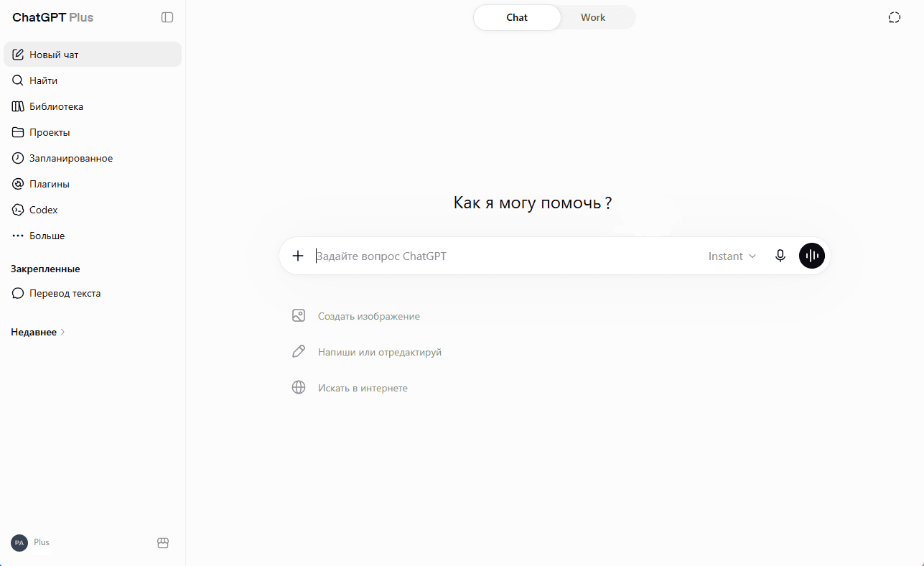
Task: Click the Библиотека books icon
Action: (x=18, y=106)
